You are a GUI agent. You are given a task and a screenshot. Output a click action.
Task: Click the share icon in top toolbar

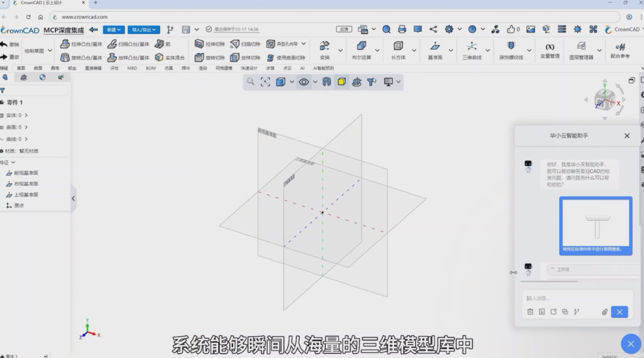[434, 29]
